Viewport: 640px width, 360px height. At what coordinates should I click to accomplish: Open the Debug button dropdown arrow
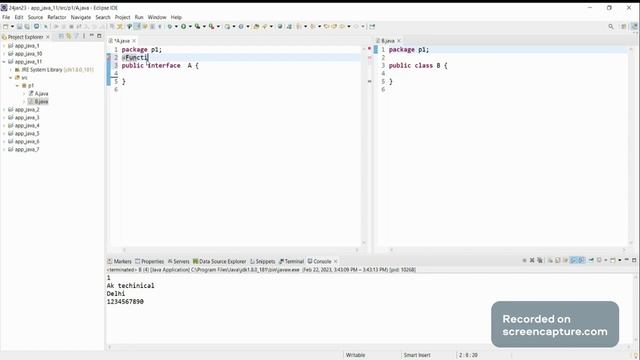[176, 27]
